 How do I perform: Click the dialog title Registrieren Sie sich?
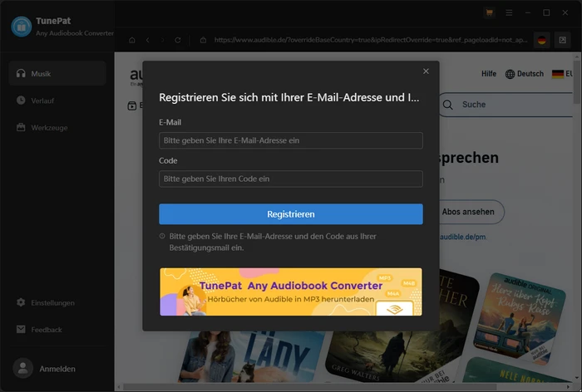pos(289,97)
